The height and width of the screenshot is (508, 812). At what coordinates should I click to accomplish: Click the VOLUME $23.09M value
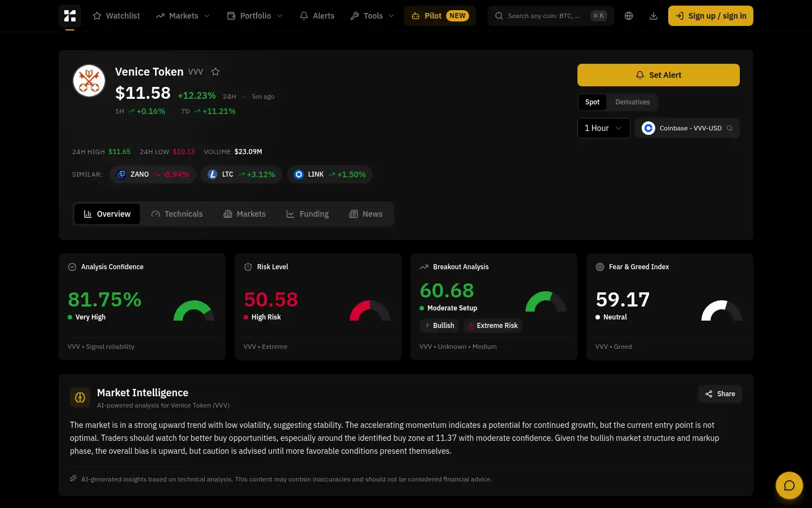pyautogui.click(x=248, y=152)
